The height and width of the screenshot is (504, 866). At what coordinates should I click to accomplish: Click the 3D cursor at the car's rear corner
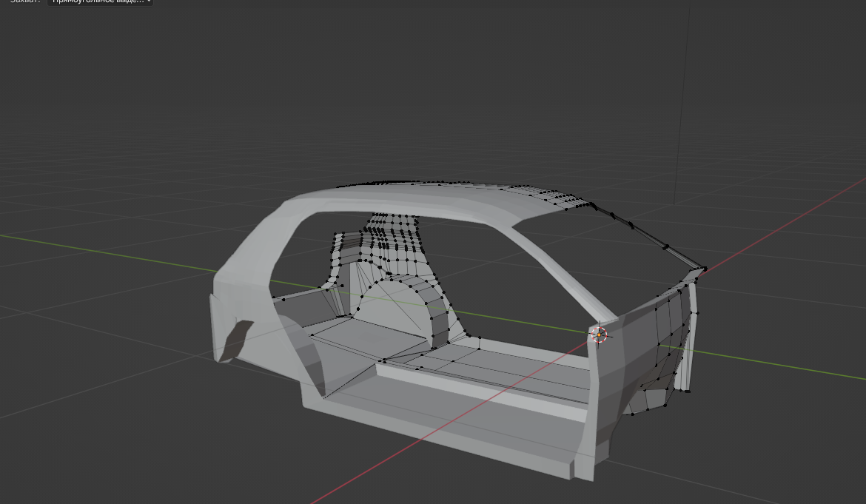600,335
